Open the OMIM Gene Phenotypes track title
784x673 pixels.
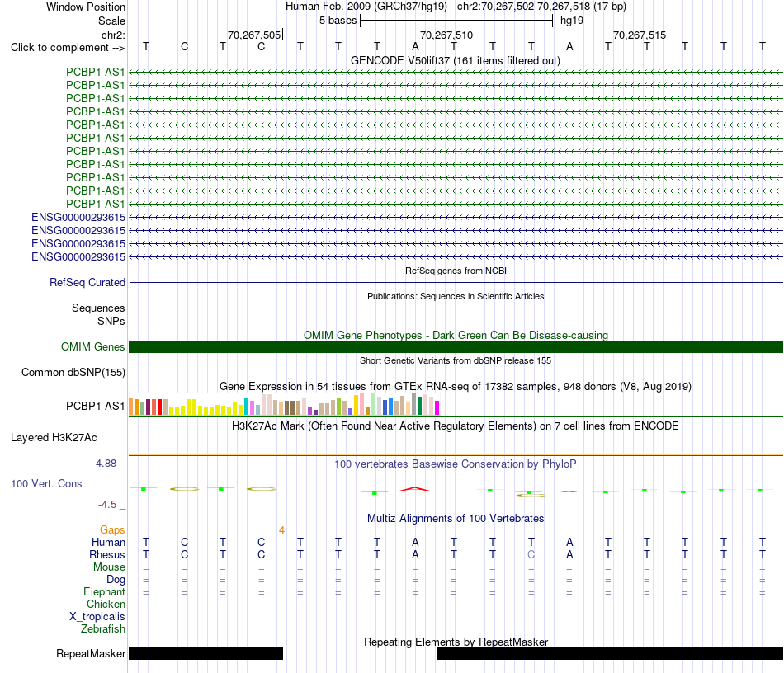[x=456, y=335]
